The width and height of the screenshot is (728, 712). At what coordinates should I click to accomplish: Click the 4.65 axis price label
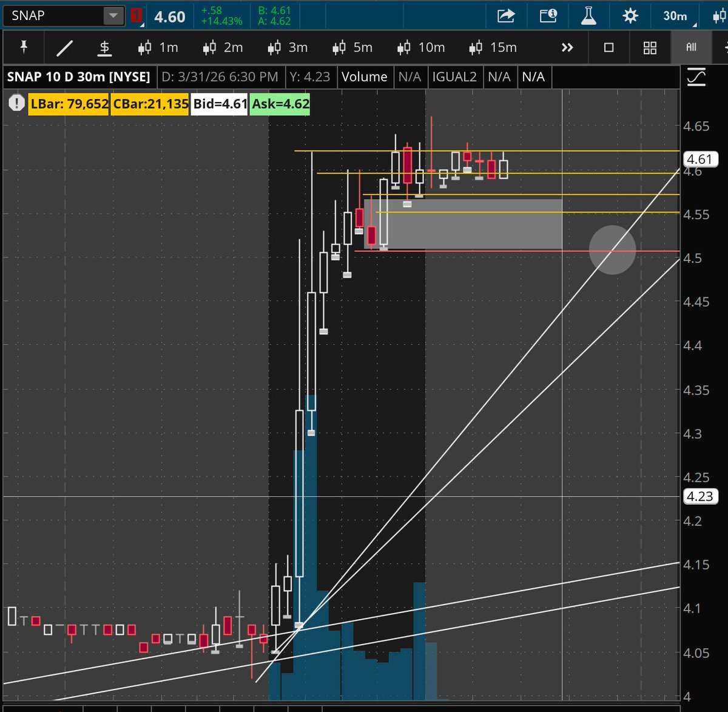pos(696,126)
